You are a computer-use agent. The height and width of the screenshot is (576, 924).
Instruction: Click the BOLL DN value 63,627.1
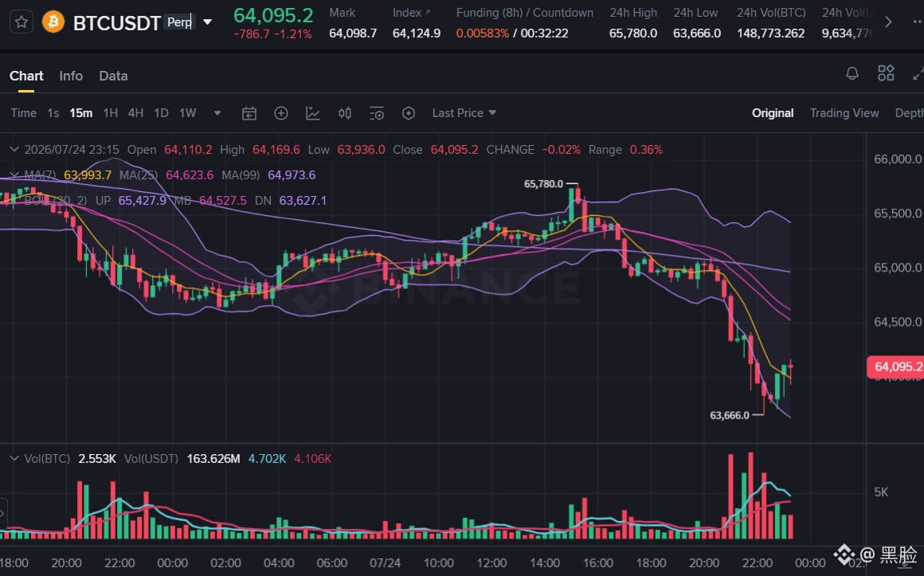(x=303, y=201)
